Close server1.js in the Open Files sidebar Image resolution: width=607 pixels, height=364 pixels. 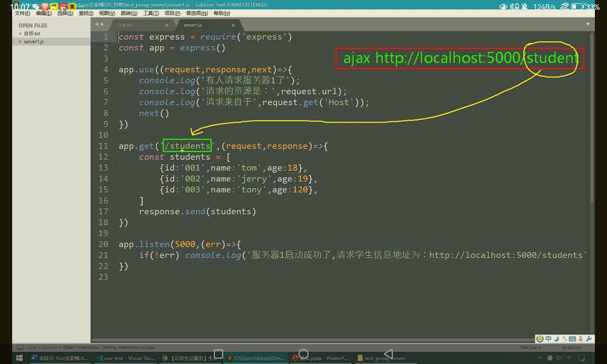point(20,42)
